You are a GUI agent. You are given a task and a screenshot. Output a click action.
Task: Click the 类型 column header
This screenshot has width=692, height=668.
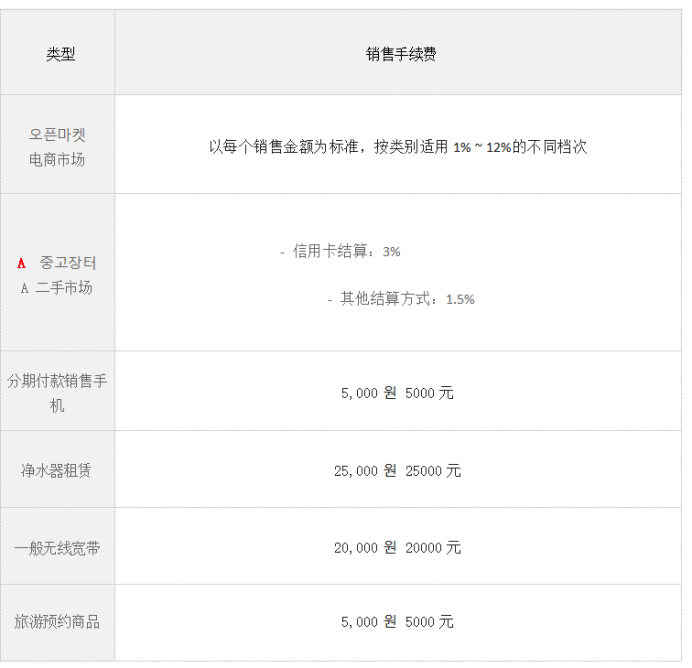click(x=60, y=55)
